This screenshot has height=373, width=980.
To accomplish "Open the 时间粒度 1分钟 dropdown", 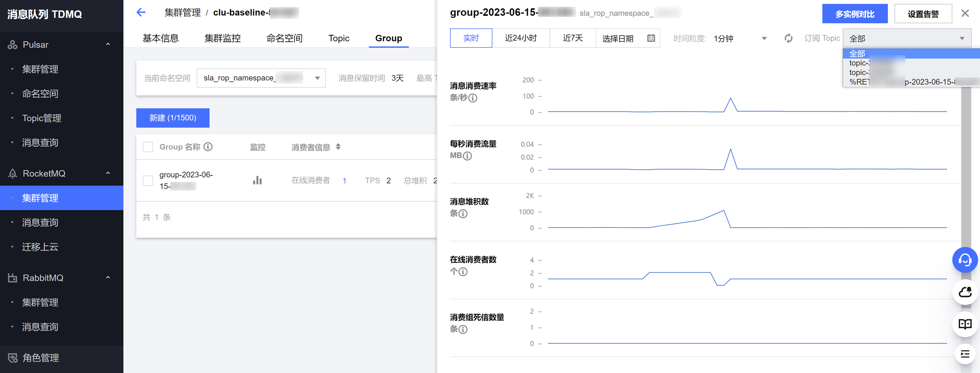I will 739,38.
